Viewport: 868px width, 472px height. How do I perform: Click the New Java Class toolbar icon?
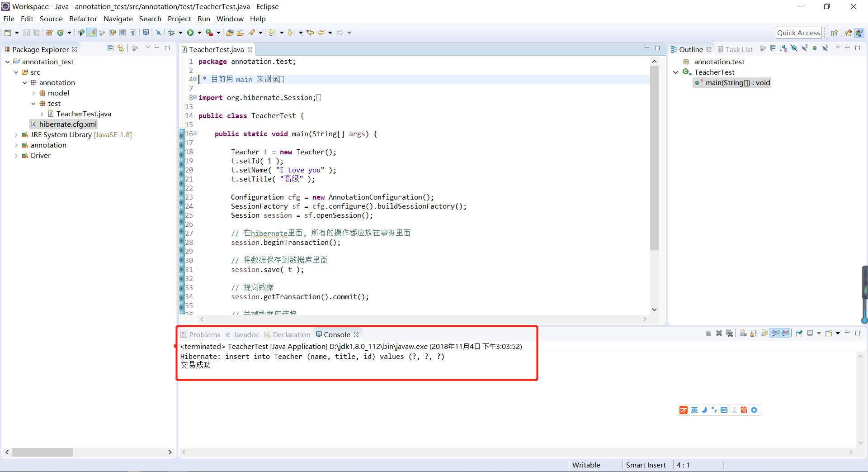[61, 33]
